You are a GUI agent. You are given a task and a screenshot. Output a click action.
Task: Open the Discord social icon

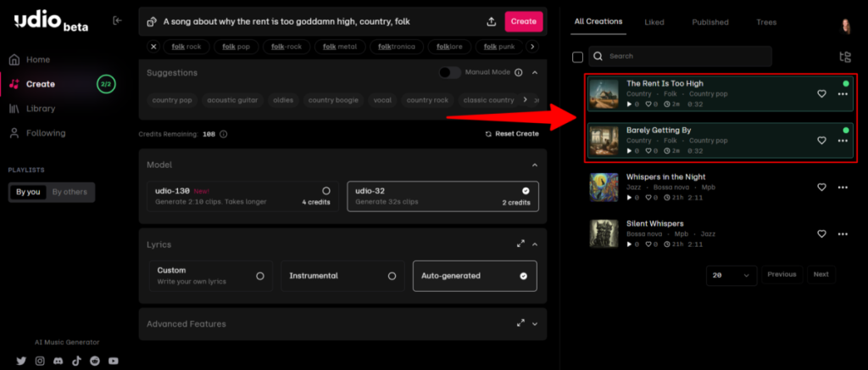click(x=58, y=362)
